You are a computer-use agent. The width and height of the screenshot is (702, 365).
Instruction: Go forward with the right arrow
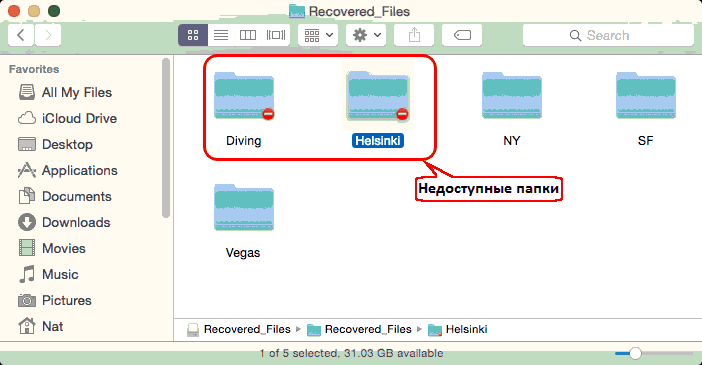point(48,35)
